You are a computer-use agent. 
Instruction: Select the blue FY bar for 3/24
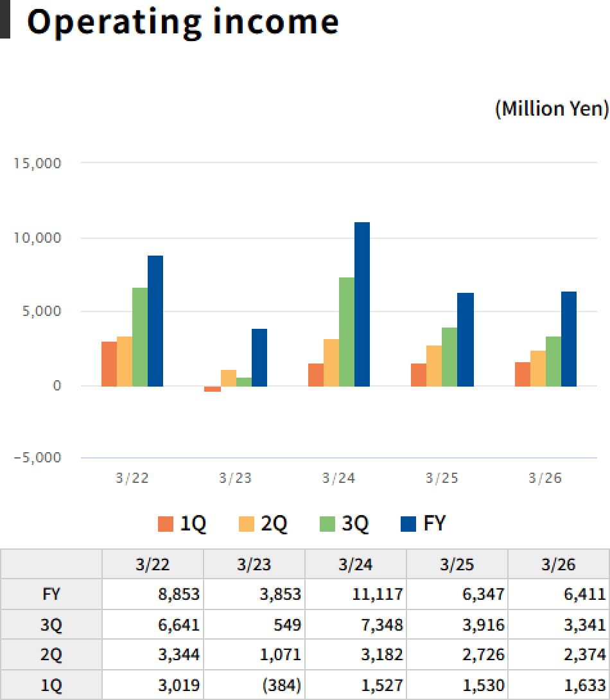362,304
